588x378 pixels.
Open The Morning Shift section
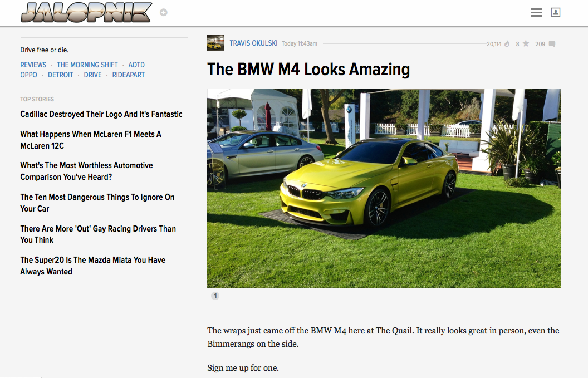click(x=87, y=65)
